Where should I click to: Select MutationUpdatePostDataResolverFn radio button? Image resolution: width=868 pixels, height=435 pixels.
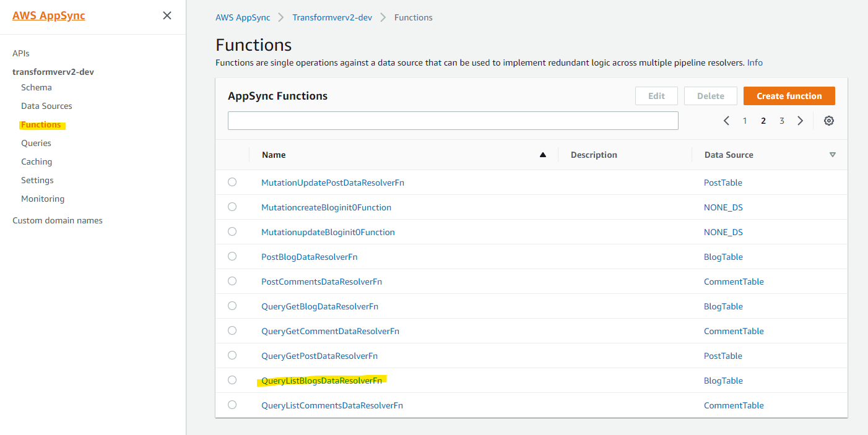coord(232,182)
